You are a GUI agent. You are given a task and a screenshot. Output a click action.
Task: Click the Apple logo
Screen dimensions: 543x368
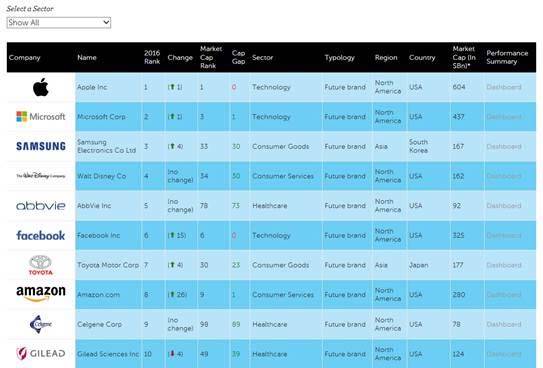[x=41, y=87]
